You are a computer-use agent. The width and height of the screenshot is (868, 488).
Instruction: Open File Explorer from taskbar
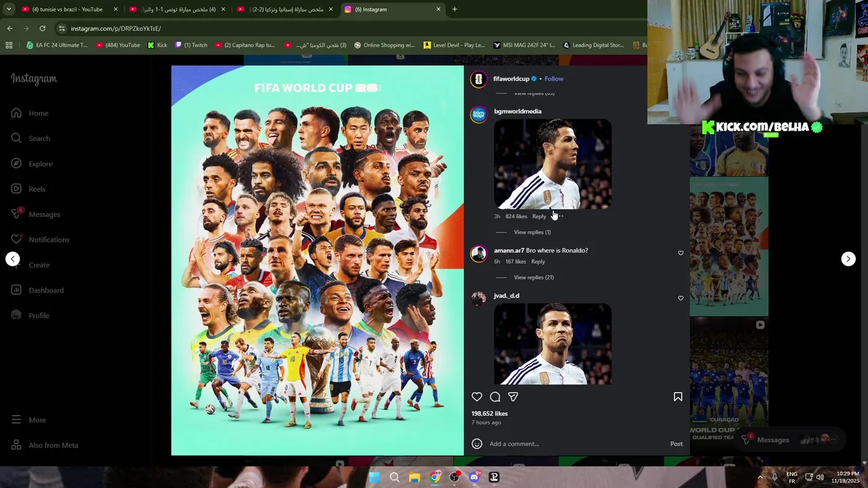point(414,477)
